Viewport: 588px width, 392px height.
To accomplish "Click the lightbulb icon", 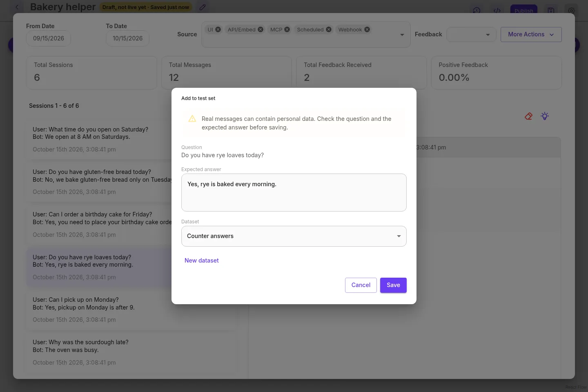I will pyautogui.click(x=545, y=116).
